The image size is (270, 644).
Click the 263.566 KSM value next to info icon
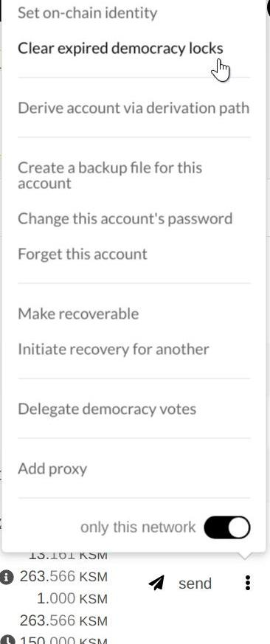click(63, 577)
